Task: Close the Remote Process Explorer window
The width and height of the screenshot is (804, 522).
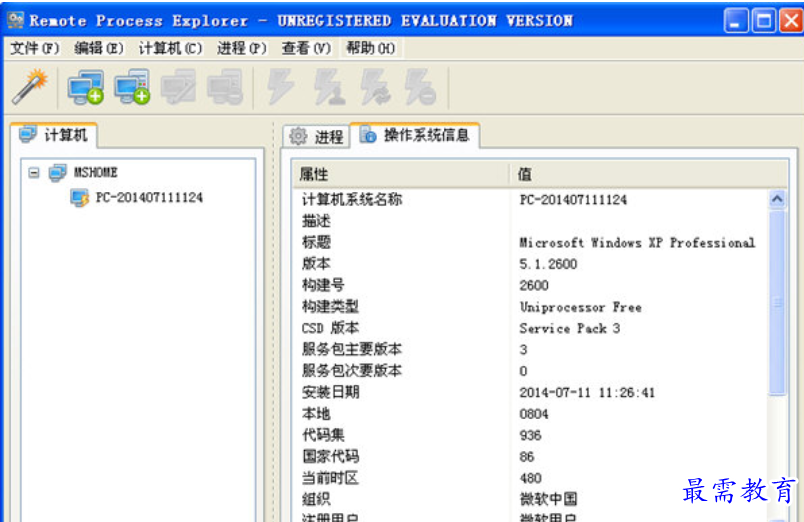Action: [x=791, y=21]
